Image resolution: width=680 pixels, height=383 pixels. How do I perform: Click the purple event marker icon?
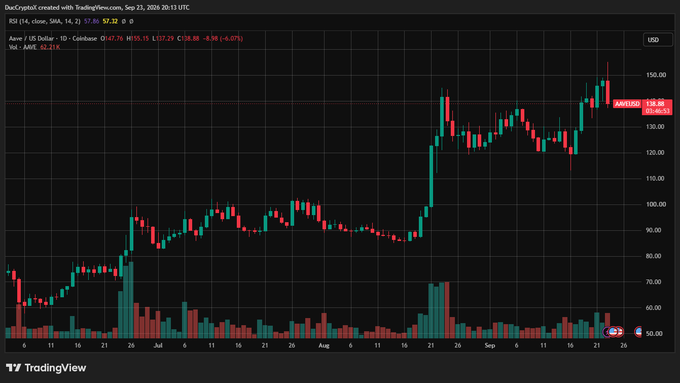[607, 332]
